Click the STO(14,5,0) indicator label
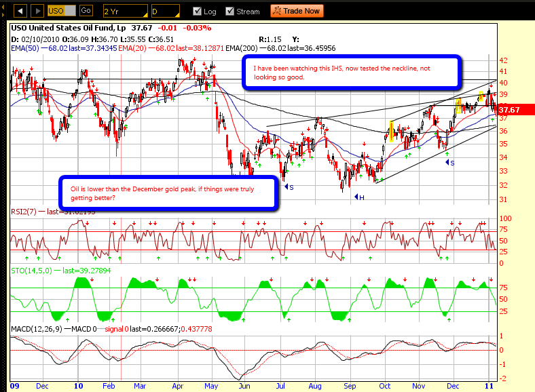This screenshot has height=392, width=535. click(31, 271)
